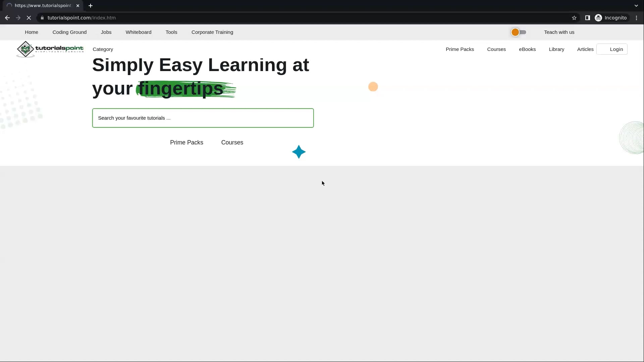Navigate back with the back arrow
This screenshot has width=644, height=362.
pos(7,18)
